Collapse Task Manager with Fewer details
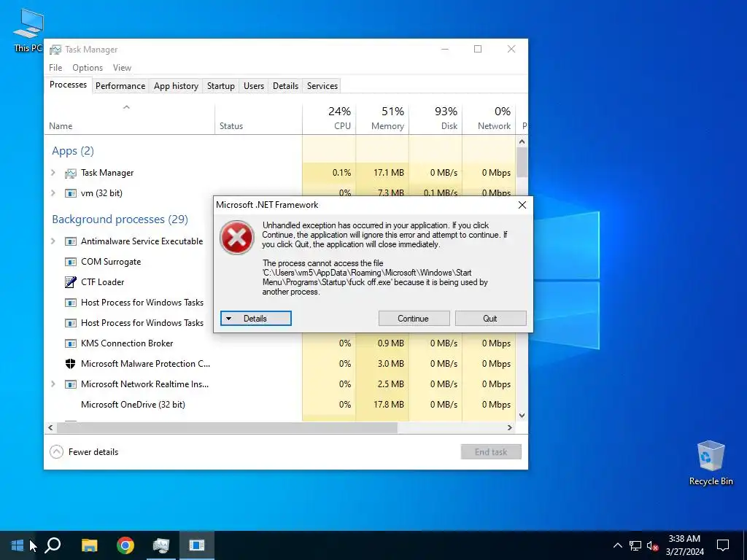The image size is (747, 560). (84, 452)
